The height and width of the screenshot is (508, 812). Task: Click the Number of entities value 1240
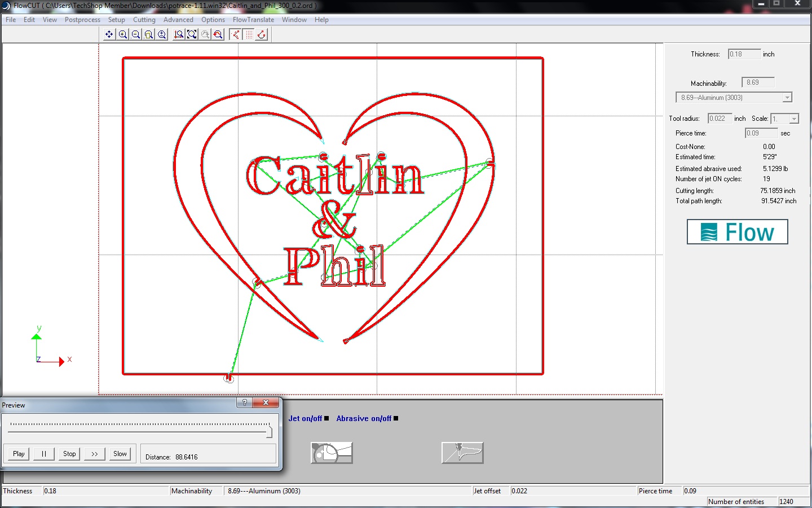click(793, 502)
